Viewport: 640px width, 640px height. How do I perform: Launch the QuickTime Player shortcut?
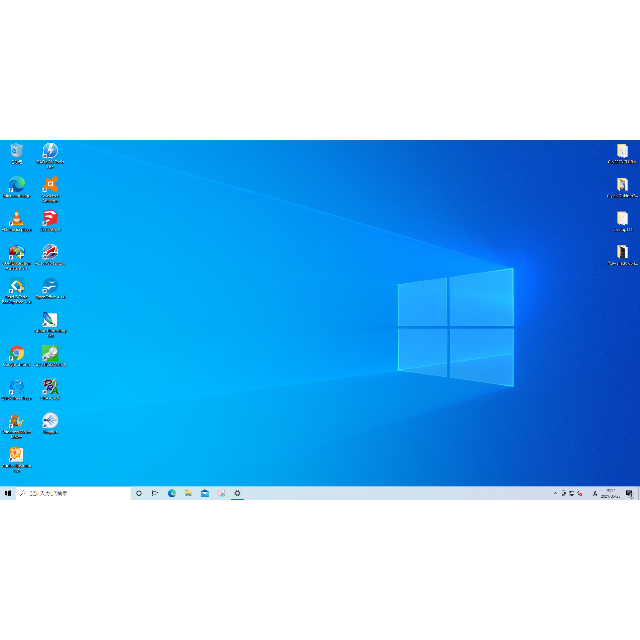[x=17, y=390]
